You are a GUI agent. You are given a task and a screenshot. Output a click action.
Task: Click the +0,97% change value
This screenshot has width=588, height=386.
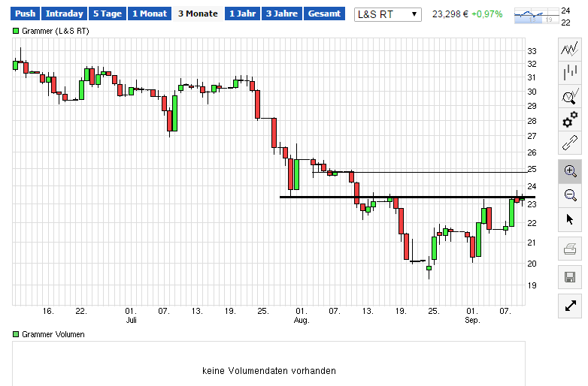tap(486, 14)
